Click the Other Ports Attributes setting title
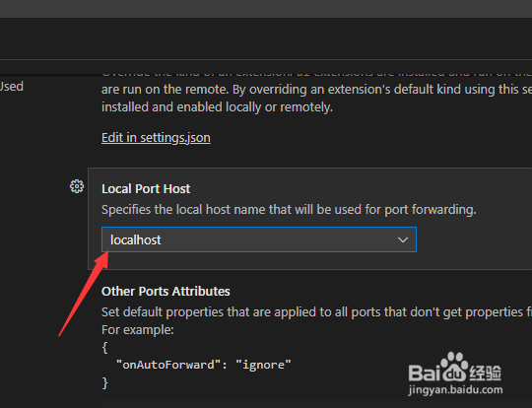The height and width of the screenshot is (408, 532). 166,292
